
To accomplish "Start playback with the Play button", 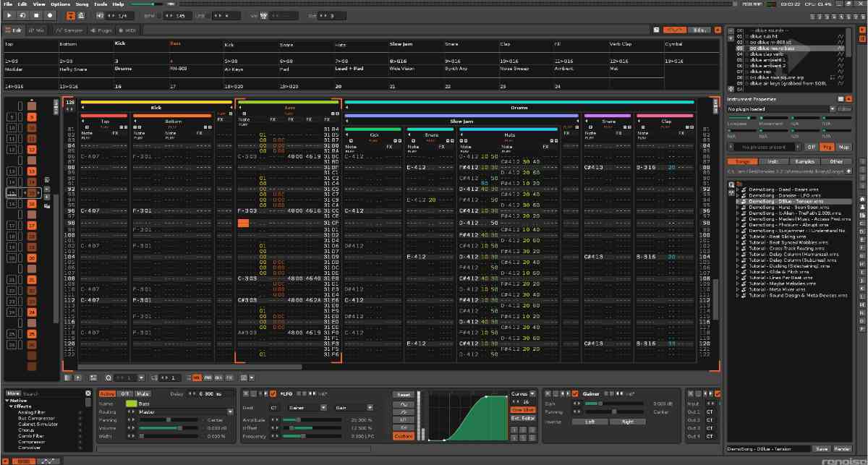I will point(11,15).
